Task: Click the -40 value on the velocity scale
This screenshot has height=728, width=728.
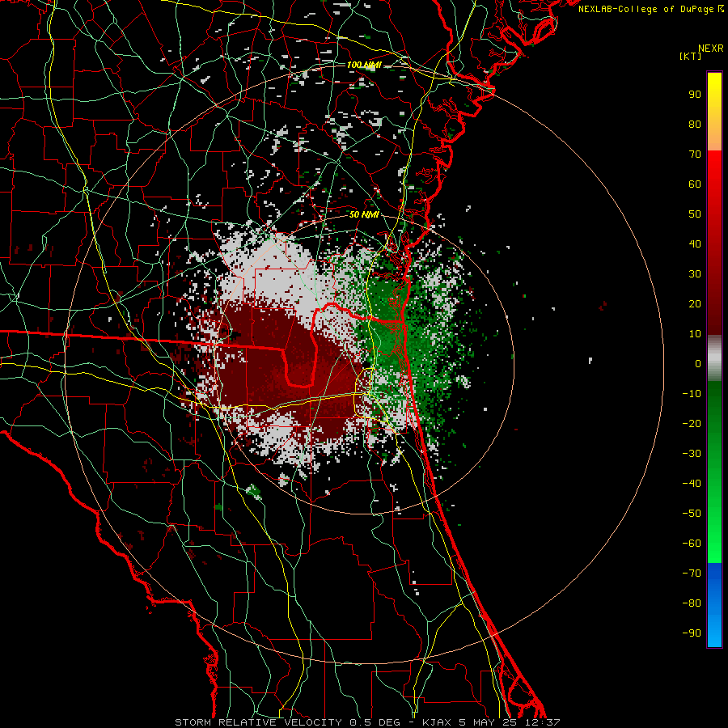Action: pos(692,484)
